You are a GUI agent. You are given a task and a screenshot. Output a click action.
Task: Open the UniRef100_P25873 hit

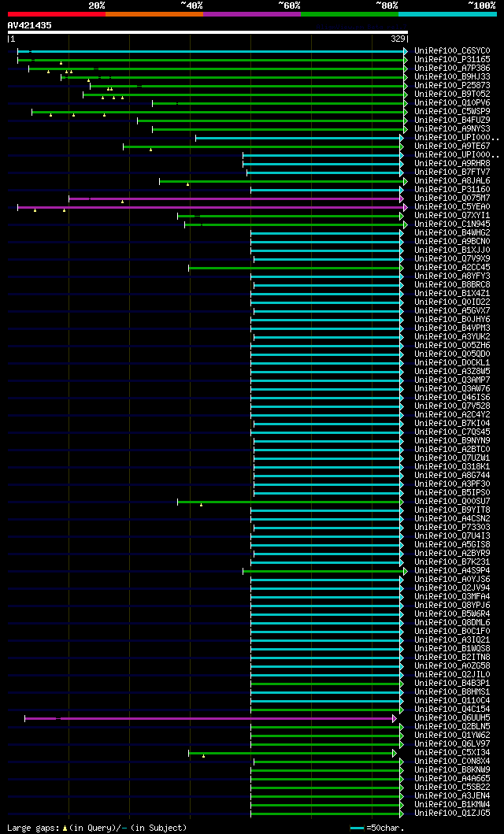pos(453,86)
